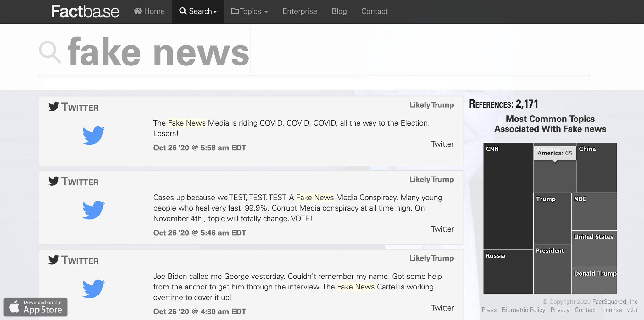644x320 pixels.
Task: Click Twitter bird icon in first result header
Action: click(54, 106)
